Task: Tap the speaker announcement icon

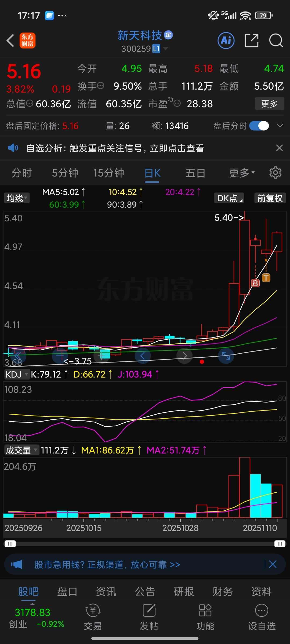Action: (13, 148)
